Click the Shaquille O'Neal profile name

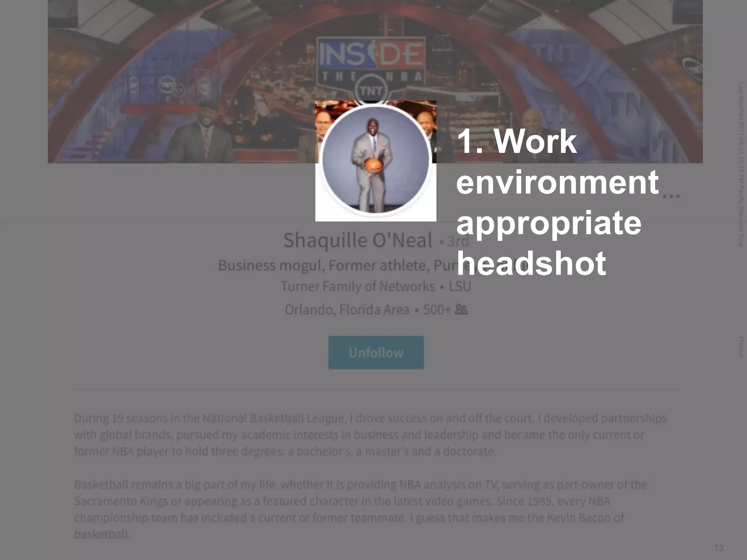click(x=357, y=240)
